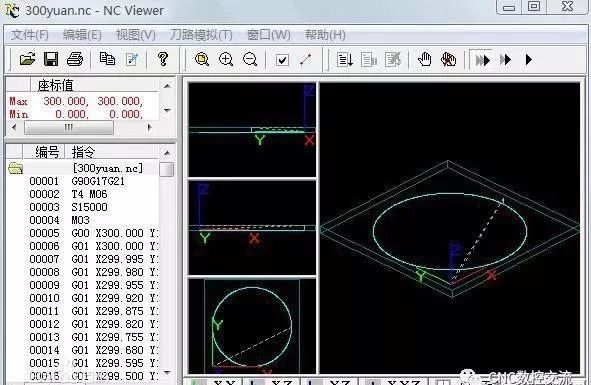
Task: Click the up arrow of command list scrollbar
Action: click(167, 153)
